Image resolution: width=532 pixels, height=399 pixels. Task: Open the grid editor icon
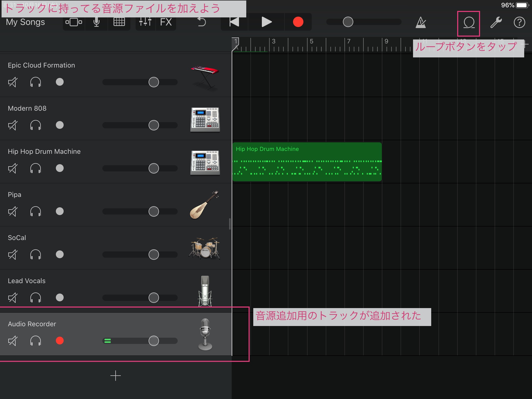pos(119,22)
